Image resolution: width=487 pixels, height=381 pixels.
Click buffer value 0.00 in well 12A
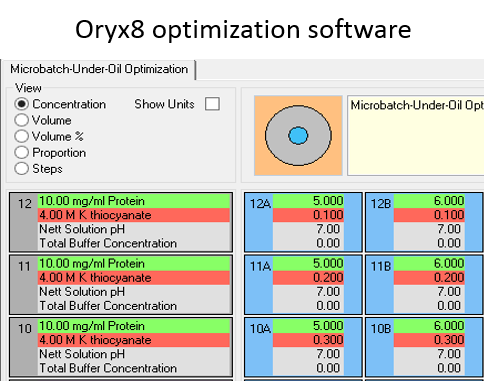(308, 243)
